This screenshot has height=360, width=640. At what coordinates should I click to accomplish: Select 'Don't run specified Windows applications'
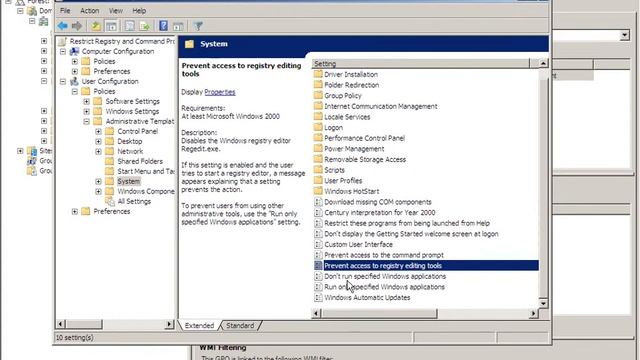(x=385, y=276)
